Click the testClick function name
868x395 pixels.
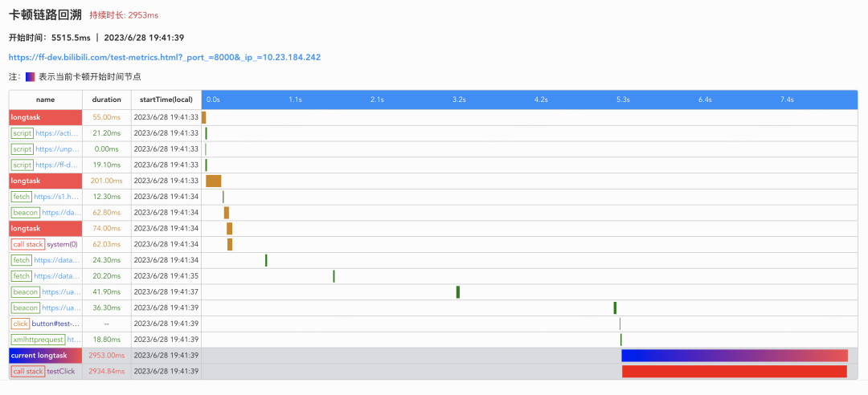click(x=61, y=371)
